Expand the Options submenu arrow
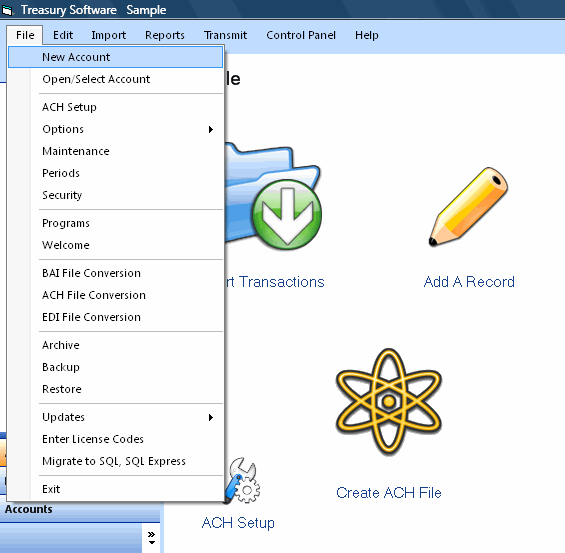565x553 pixels. pos(211,129)
